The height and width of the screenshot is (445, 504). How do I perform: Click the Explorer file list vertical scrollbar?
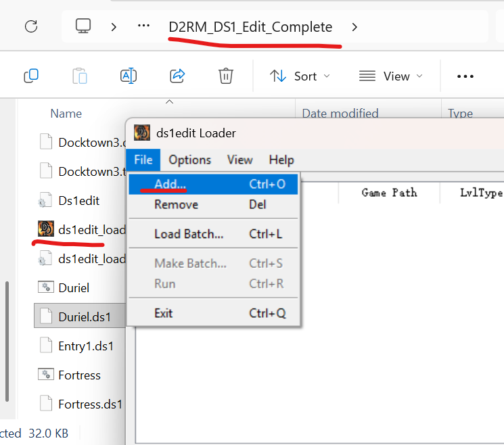click(7, 342)
